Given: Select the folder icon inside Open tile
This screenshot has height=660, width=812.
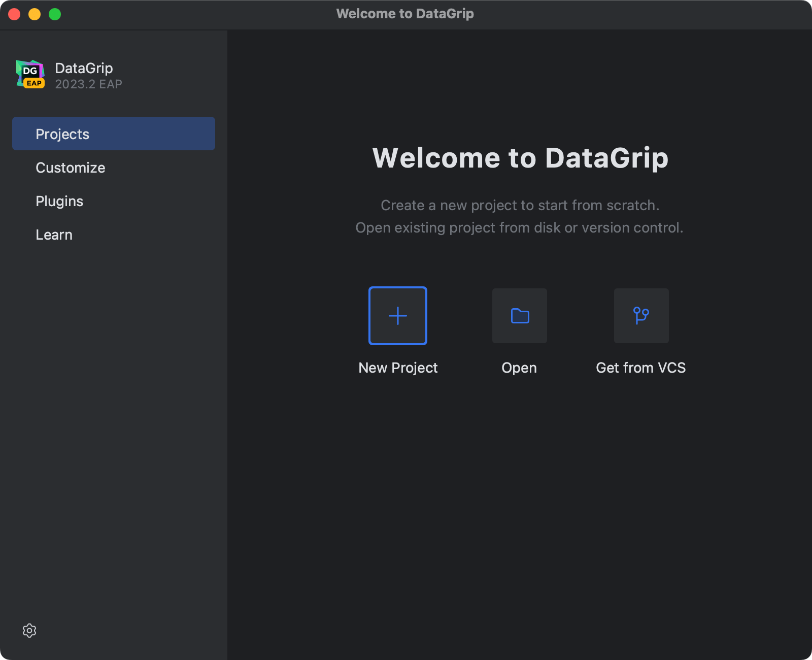Looking at the screenshot, I should [519, 315].
